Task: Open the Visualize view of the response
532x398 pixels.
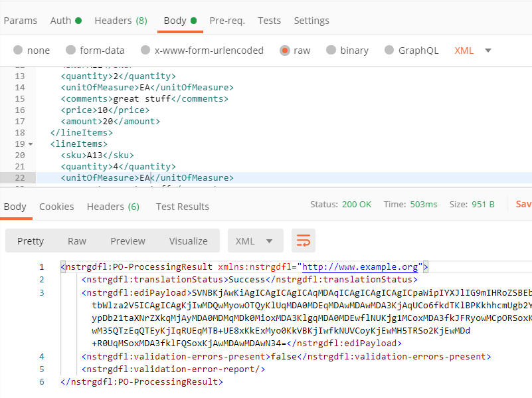Action: point(188,241)
